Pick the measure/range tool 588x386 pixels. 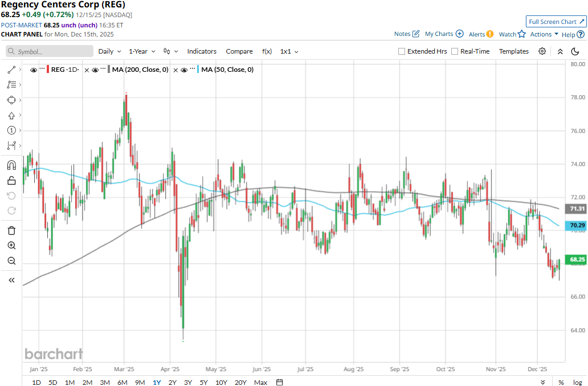click(11, 145)
